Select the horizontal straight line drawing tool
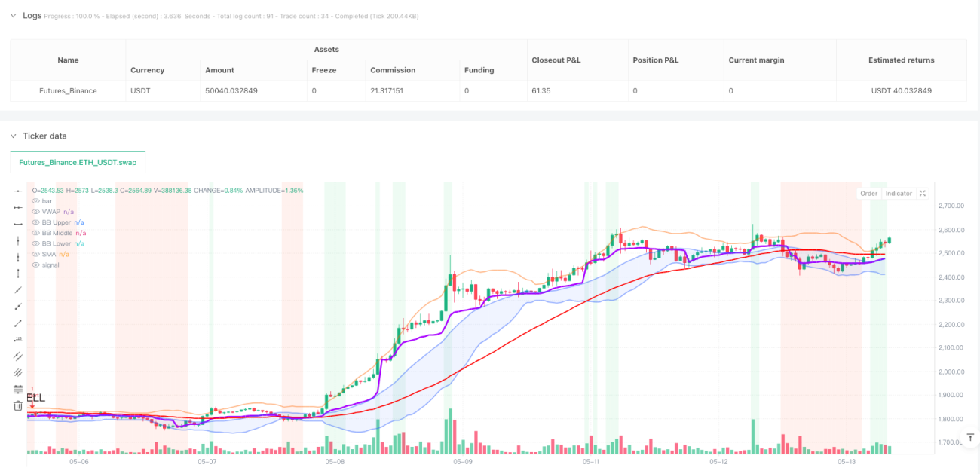Viewport: 980px width, 474px height. (x=18, y=190)
